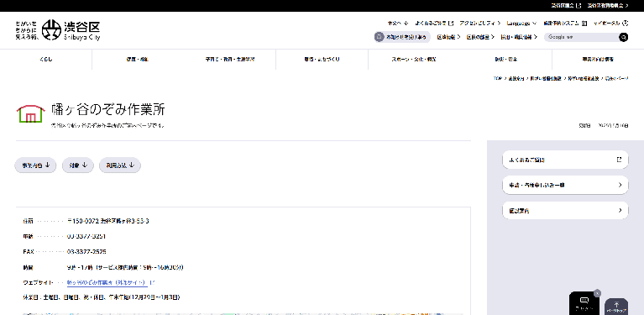The height and width of the screenshot is (315, 644).
Task: Click the bell notification icon
Action: click(379, 37)
